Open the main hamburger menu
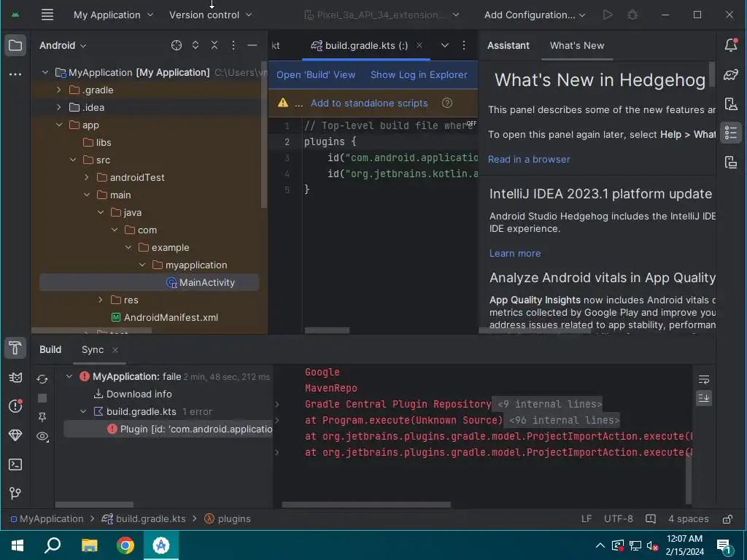 pos(47,15)
